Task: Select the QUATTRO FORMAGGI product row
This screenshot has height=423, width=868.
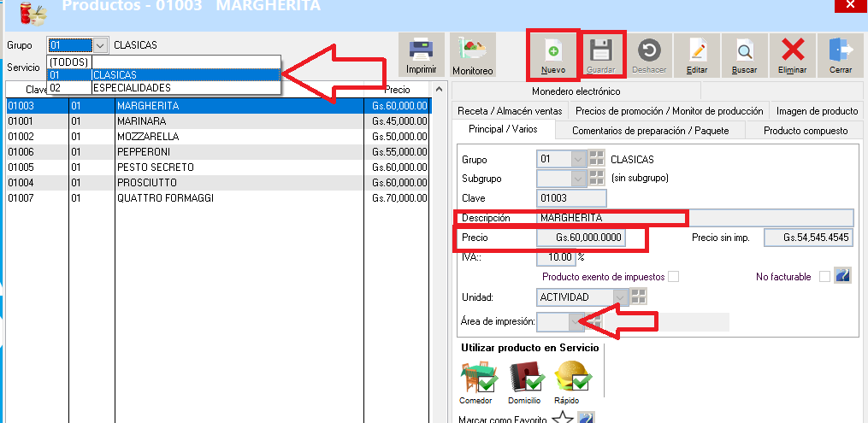Action: pyautogui.click(x=218, y=198)
